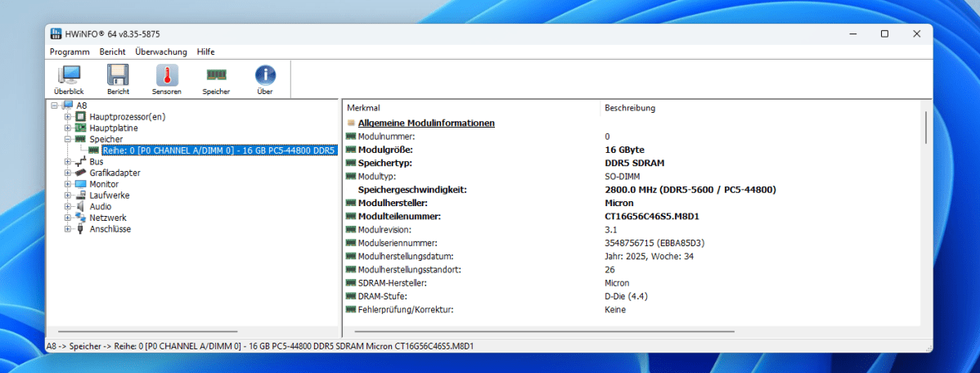Viewport: 980px width, 373px height.
Task: Expand the Bus tree node
Action: [68, 162]
